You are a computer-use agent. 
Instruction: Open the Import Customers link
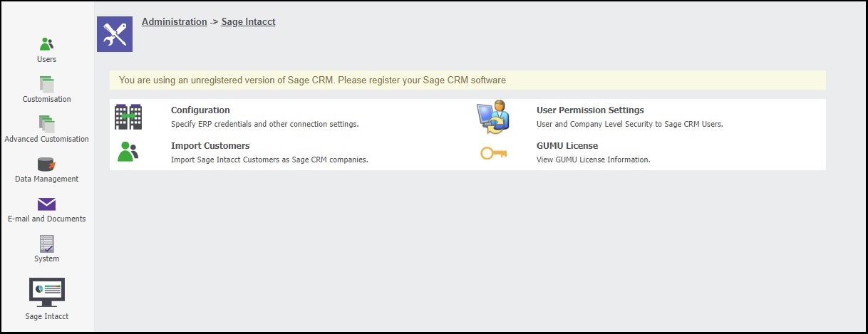point(210,146)
